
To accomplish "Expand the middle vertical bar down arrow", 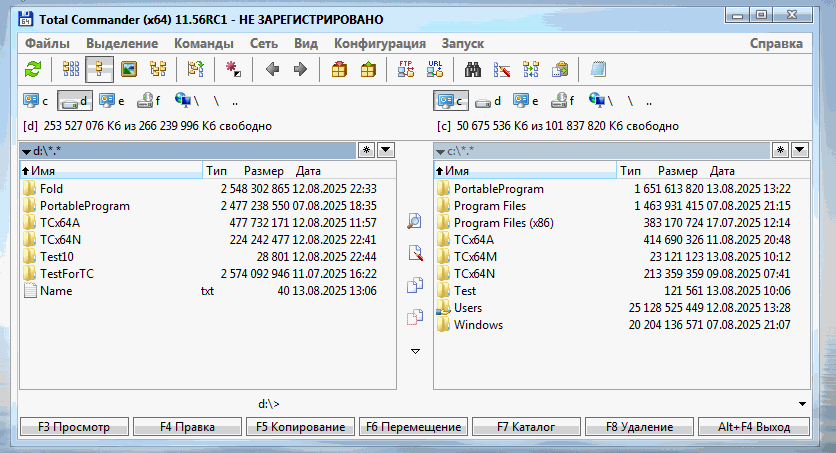I will 415,351.
